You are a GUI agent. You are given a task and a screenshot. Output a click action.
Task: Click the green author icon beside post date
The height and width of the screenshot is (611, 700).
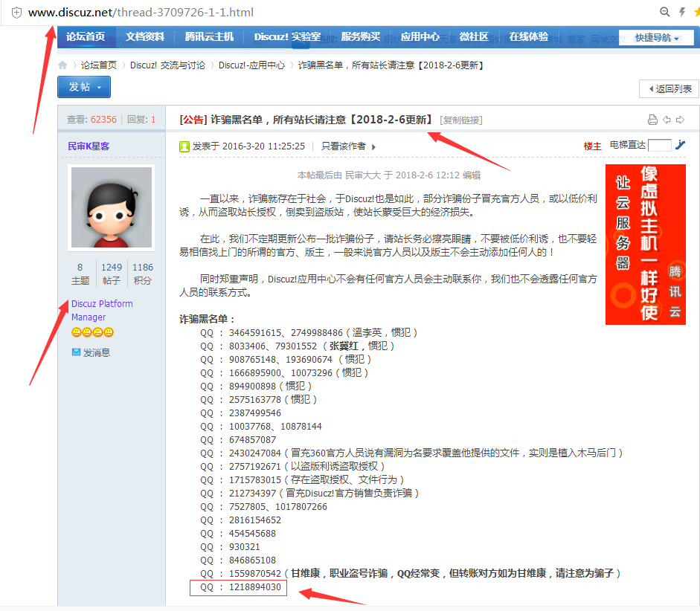point(184,146)
